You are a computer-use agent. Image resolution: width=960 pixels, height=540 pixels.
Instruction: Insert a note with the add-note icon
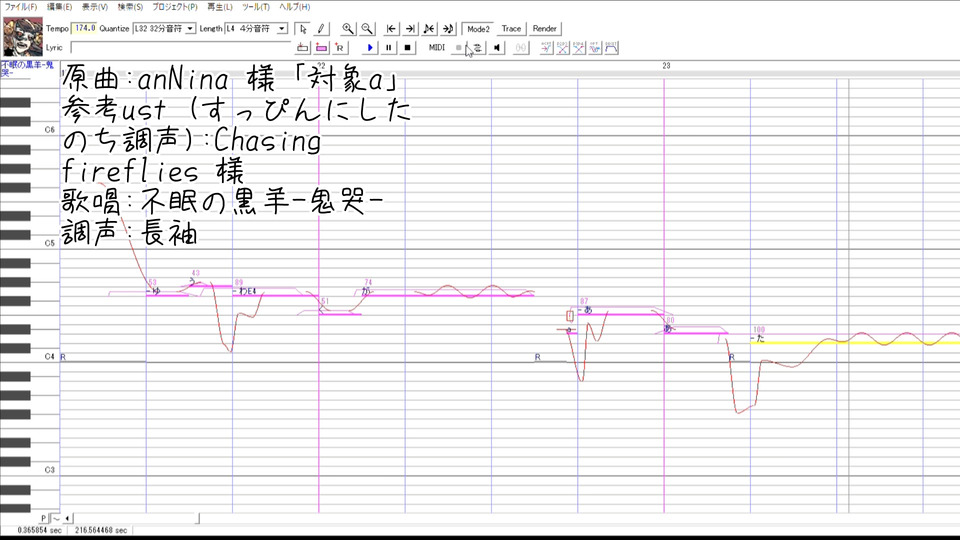(302, 48)
